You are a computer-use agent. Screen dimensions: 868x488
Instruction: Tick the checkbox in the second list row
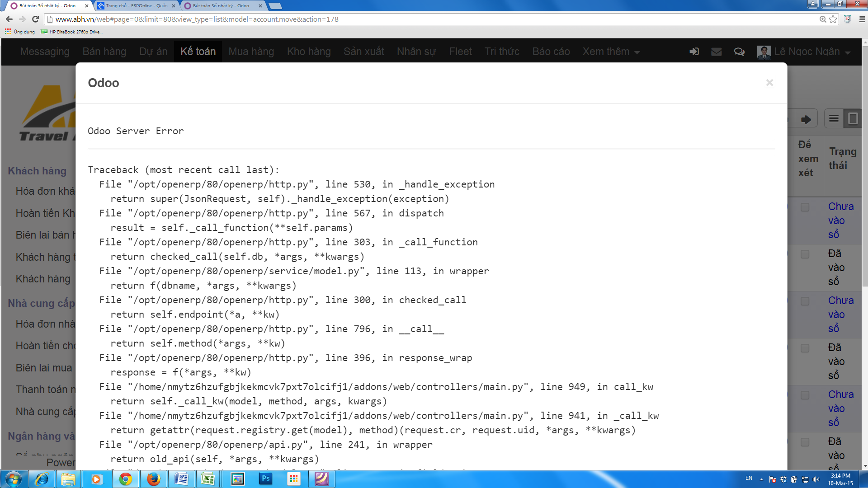click(805, 254)
